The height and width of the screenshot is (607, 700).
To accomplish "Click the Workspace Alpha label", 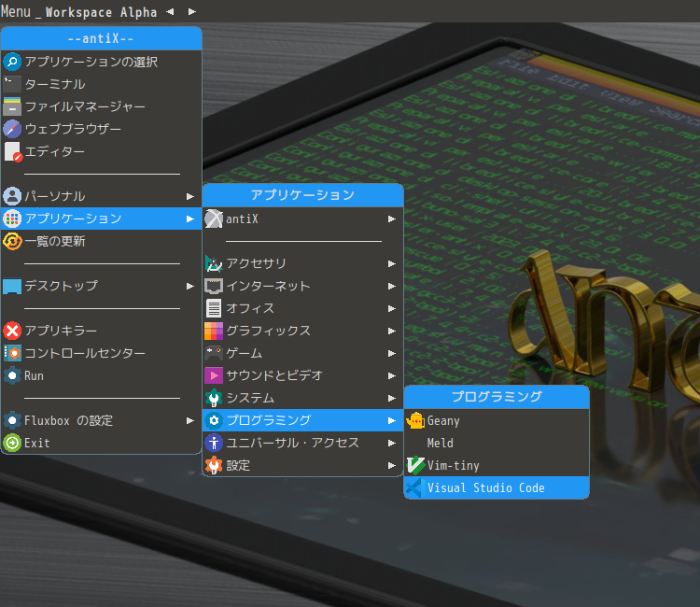I will 102,12.
